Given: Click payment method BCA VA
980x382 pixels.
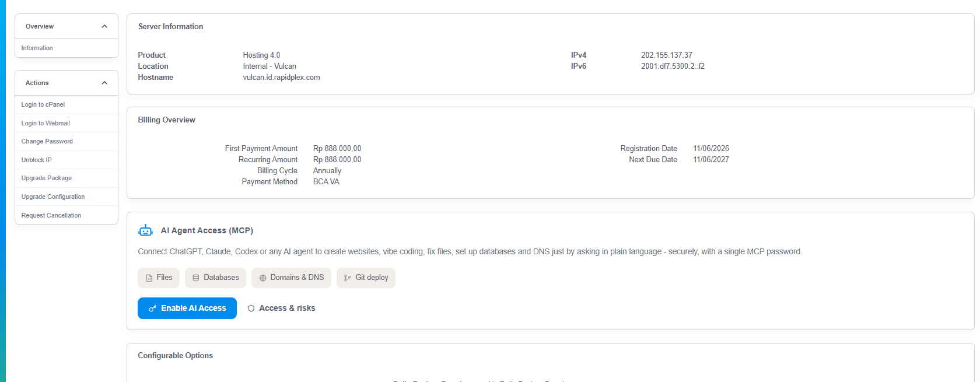Looking at the screenshot, I should click(x=326, y=182).
